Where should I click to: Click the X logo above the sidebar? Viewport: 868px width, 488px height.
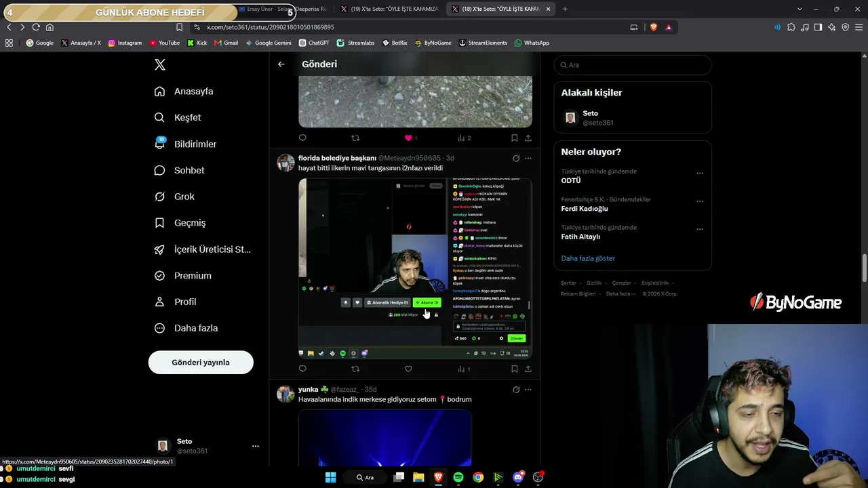point(160,65)
